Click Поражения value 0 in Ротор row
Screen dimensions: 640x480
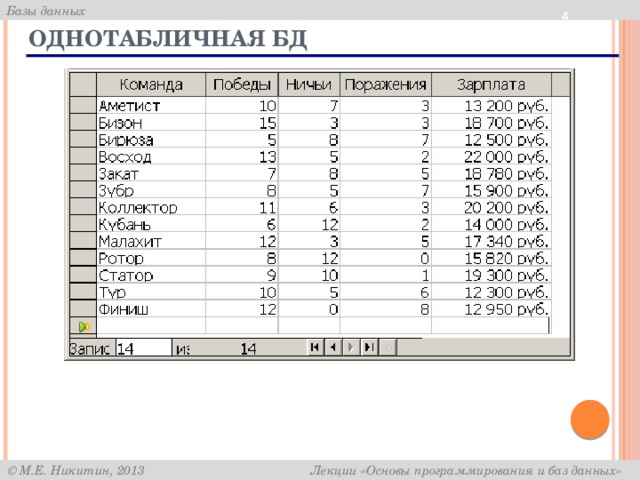[x=386, y=258]
